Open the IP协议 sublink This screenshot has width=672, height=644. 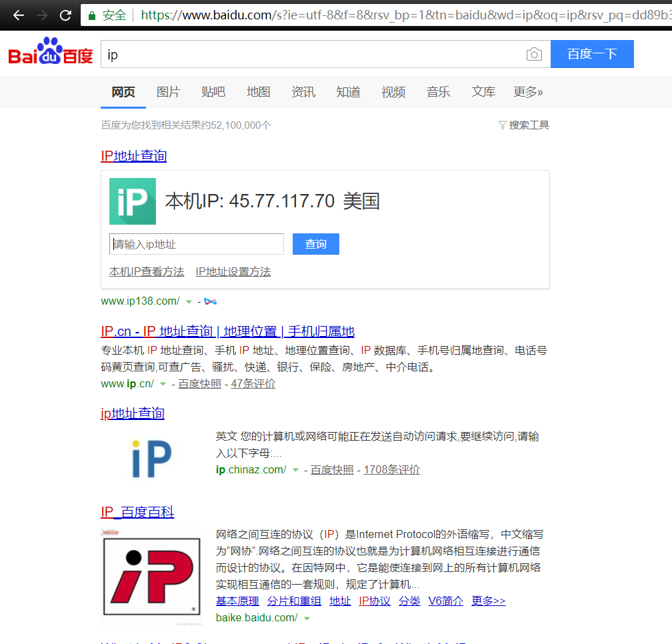pyautogui.click(x=375, y=601)
